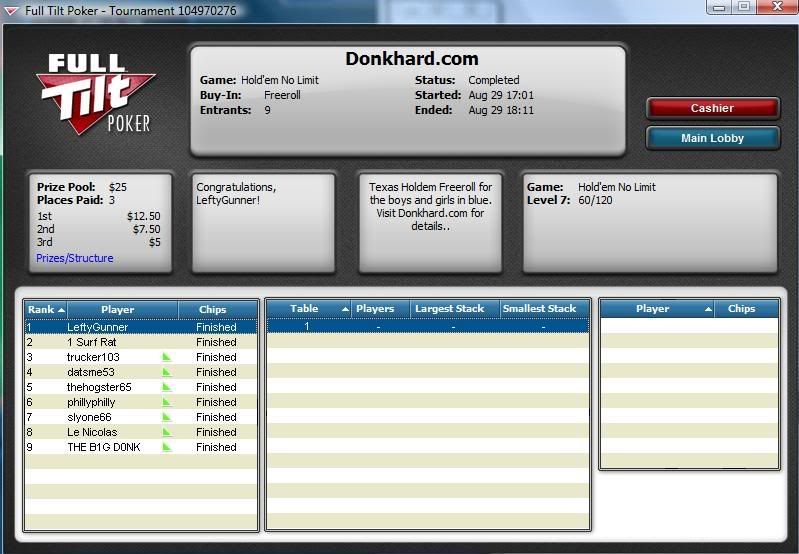This screenshot has width=799, height=554.
Task: Close the Full Tilt Poker window
Action: (777, 7)
